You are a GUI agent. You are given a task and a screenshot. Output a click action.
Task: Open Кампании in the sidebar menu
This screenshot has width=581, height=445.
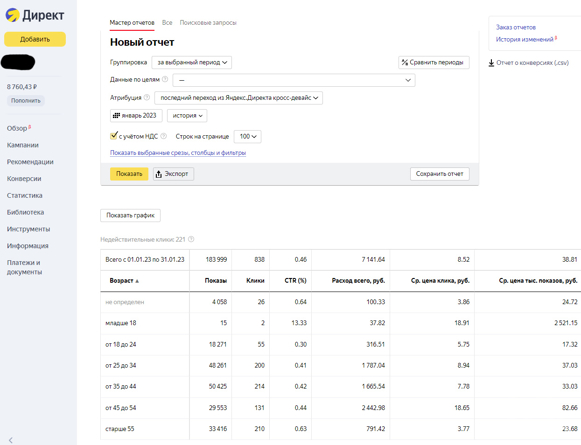pos(23,145)
